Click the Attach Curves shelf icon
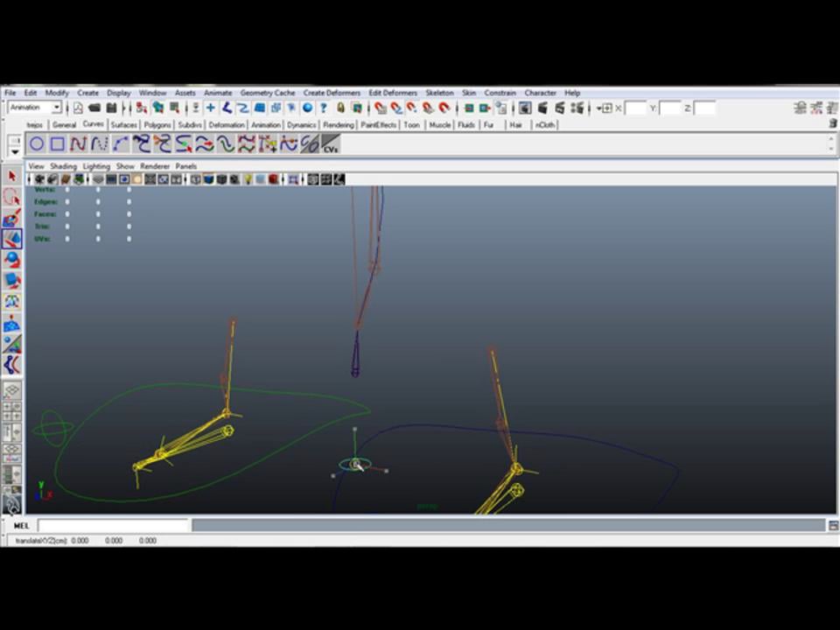 (x=142, y=144)
